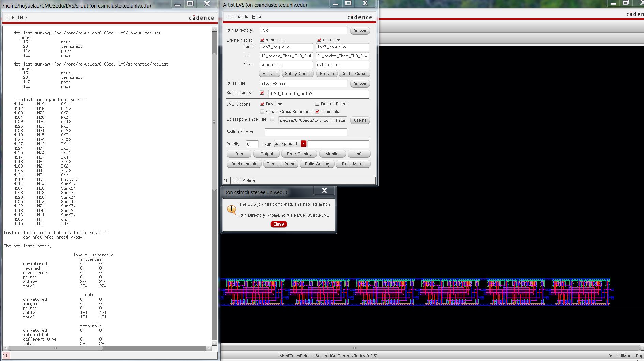Browse for the extracted cell

coord(327,74)
